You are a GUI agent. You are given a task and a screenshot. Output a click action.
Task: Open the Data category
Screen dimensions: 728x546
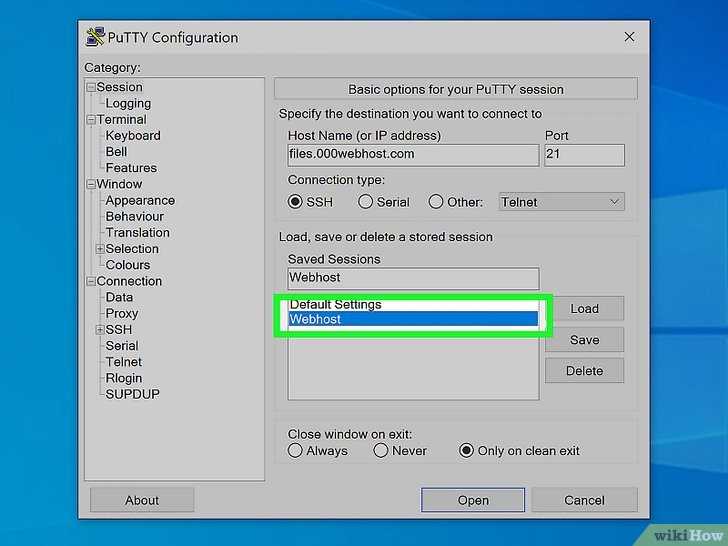pos(119,297)
